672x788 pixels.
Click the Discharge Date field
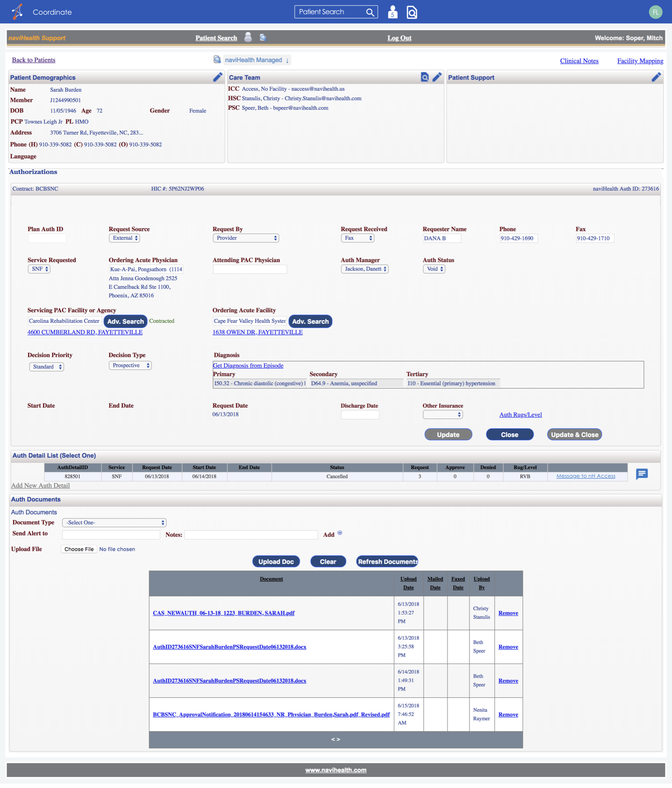pos(360,415)
